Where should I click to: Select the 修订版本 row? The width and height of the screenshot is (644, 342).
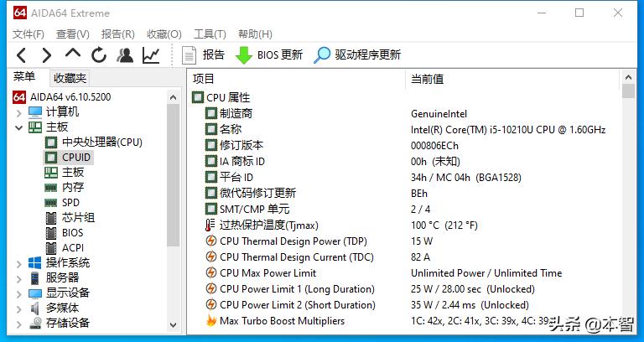(234, 145)
